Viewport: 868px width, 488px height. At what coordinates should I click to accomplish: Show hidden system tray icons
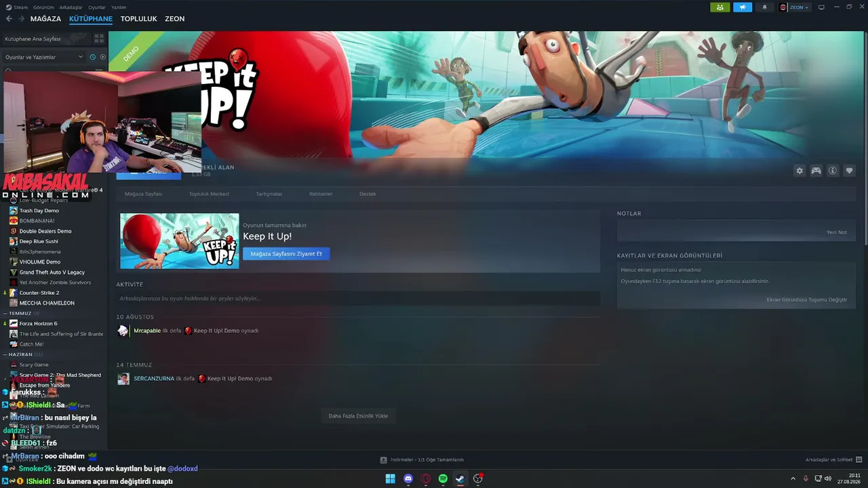click(x=793, y=479)
